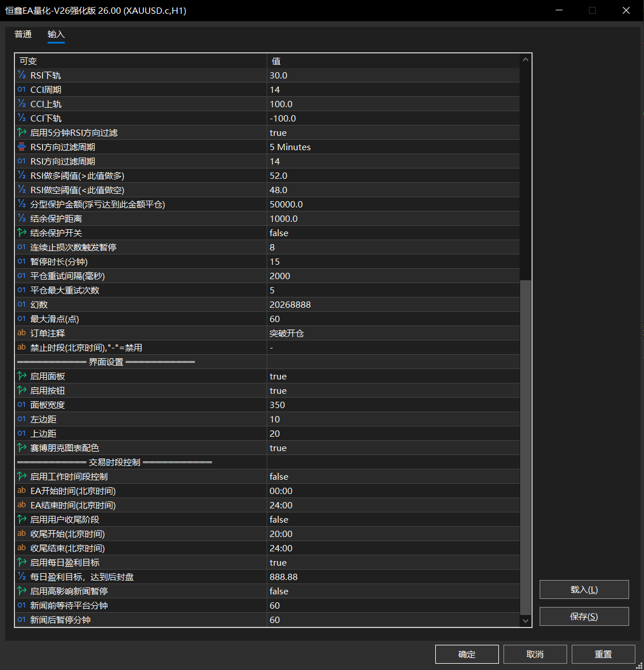
Task: Click the 值 column header
Action: tap(393, 61)
